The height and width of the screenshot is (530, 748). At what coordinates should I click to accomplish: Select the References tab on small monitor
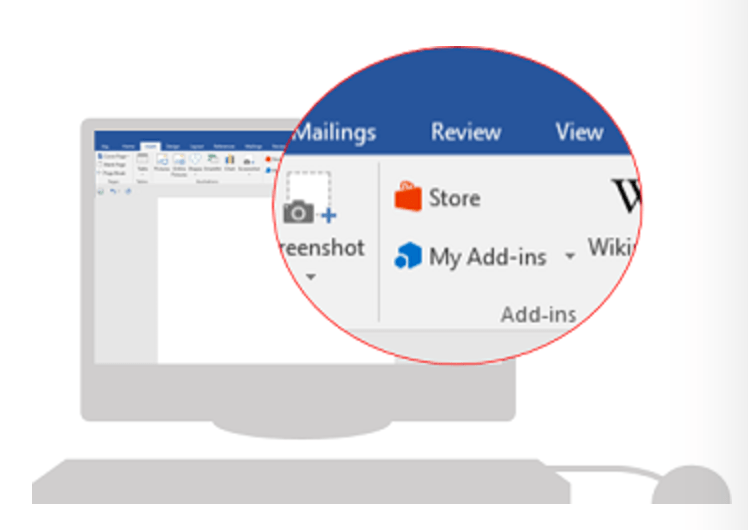coord(224,146)
